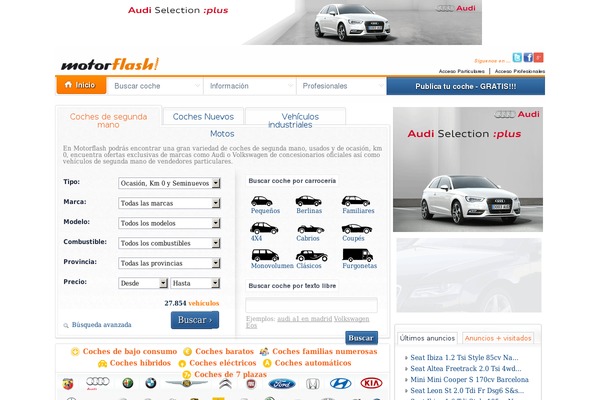Click the Alfa Romeo brand logo
600x400 pixels.
click(128, 383)
